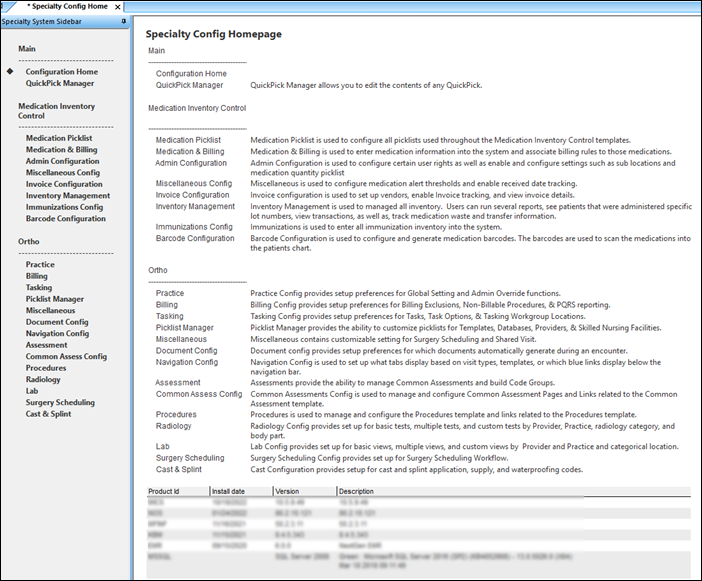This screenshot has height=581, width=702.
Task: Open Navigation Config in the sidebar
Action: point(57,333)
